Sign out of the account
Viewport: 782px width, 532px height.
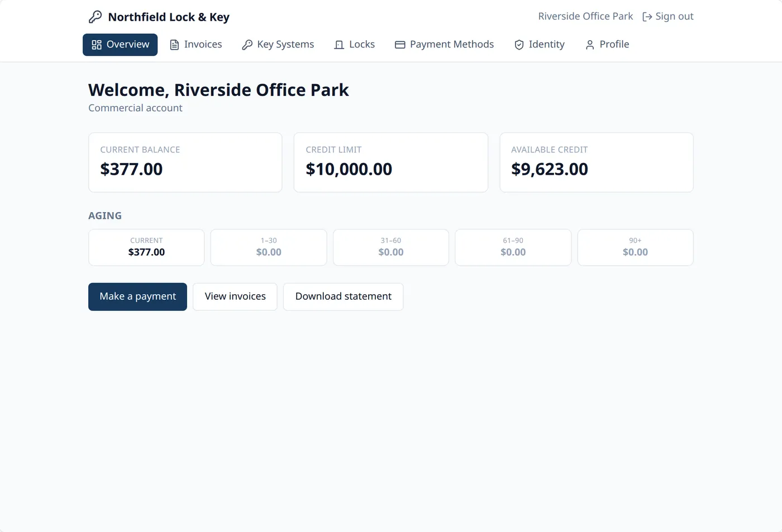pos(668,17)
